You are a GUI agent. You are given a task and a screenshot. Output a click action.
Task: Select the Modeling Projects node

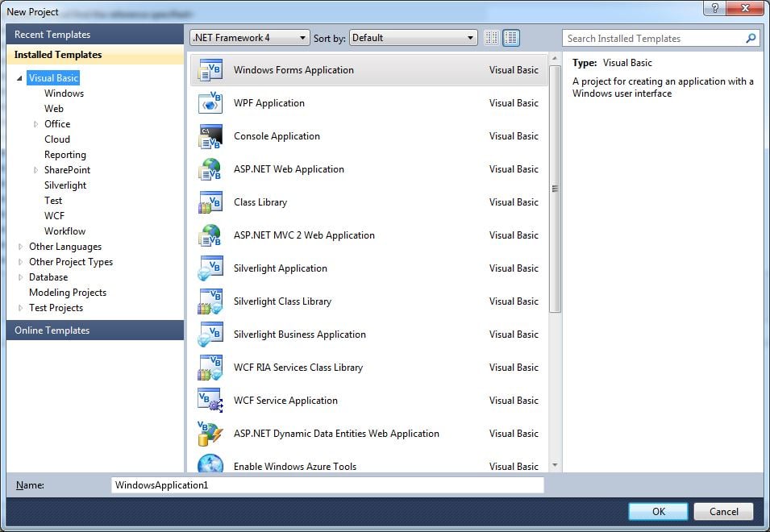coord(68,293)
